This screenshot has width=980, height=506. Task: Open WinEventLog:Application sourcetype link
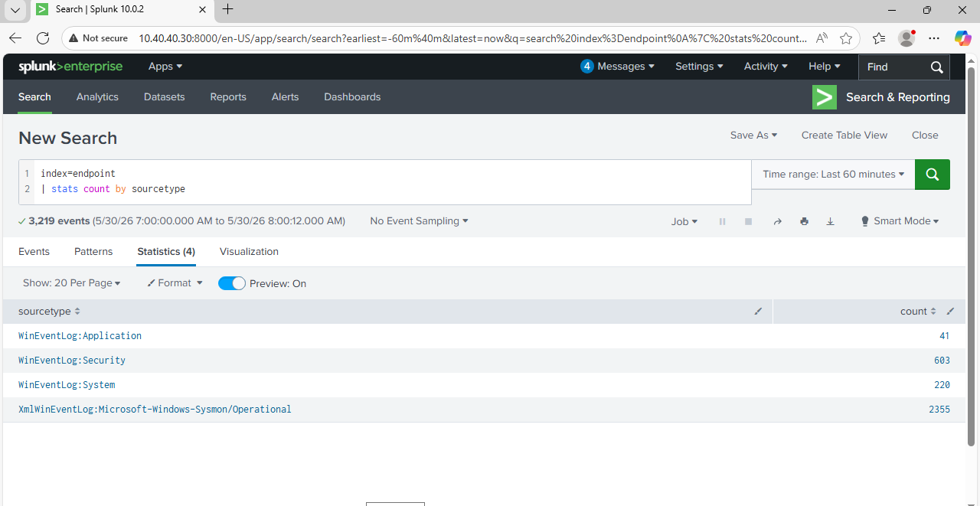[x=80, y=336]
